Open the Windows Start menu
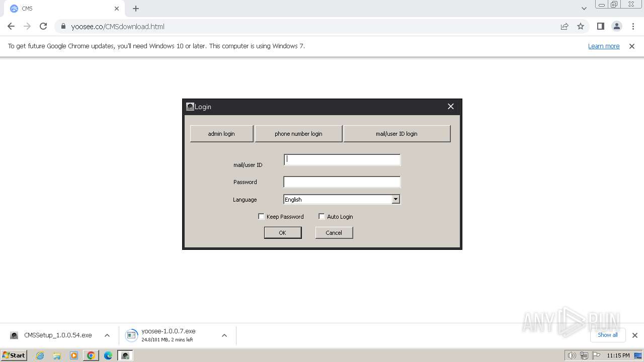This screenshot has height=362, width=644. click(x=14, y=355)
